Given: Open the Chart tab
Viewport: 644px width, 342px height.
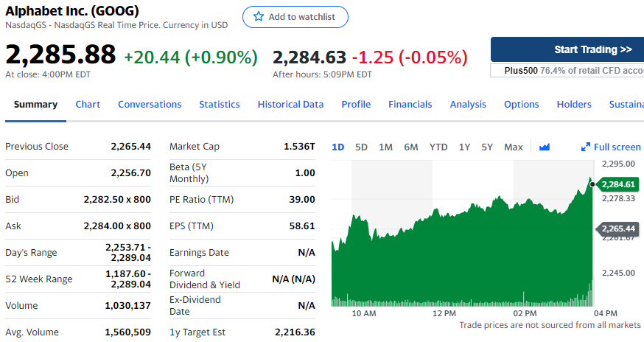Looking at the screenshot, I should [x=88, y=105].
